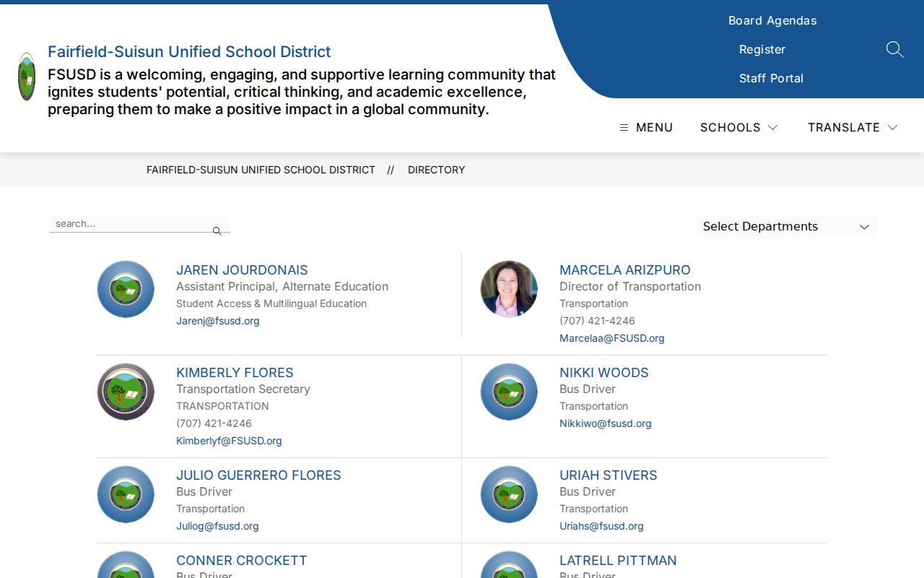
Task: Click Julio Guerrero Flores avatar badge
Action: pyautogui.click(x=126, y=494)
